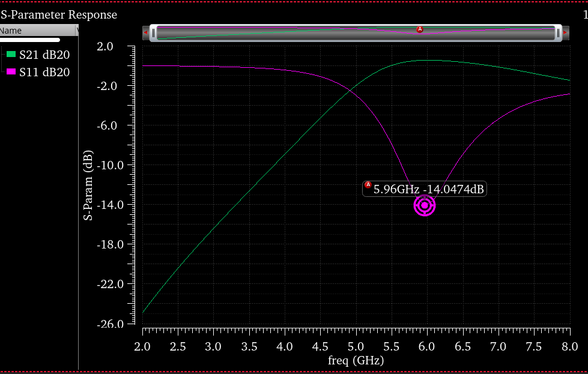
Task: Click the 6.5 x-axis label
Action: click(x=462, y=346)
